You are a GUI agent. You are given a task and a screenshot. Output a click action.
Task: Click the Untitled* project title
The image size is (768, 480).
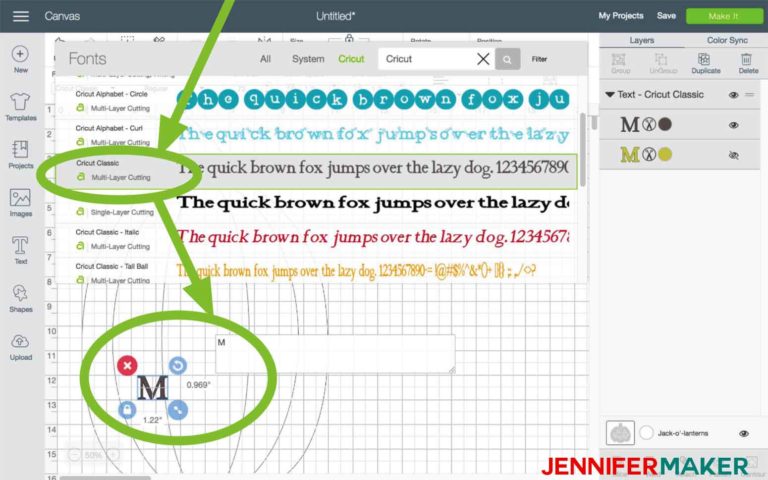click(336, 16)
